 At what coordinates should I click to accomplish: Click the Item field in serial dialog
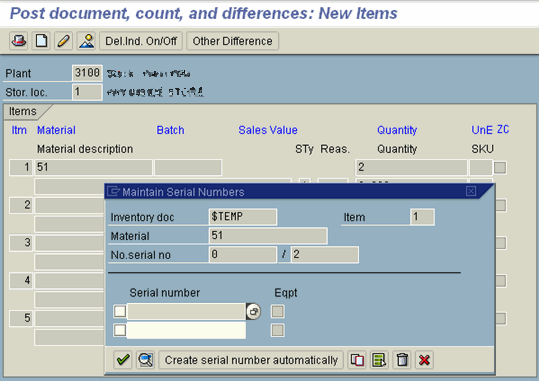pos(422,217)
